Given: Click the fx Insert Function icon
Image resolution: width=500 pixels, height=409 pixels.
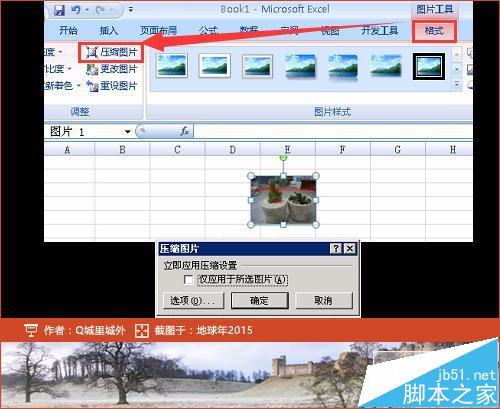Looking at the screenshot, I should (185, 131).
